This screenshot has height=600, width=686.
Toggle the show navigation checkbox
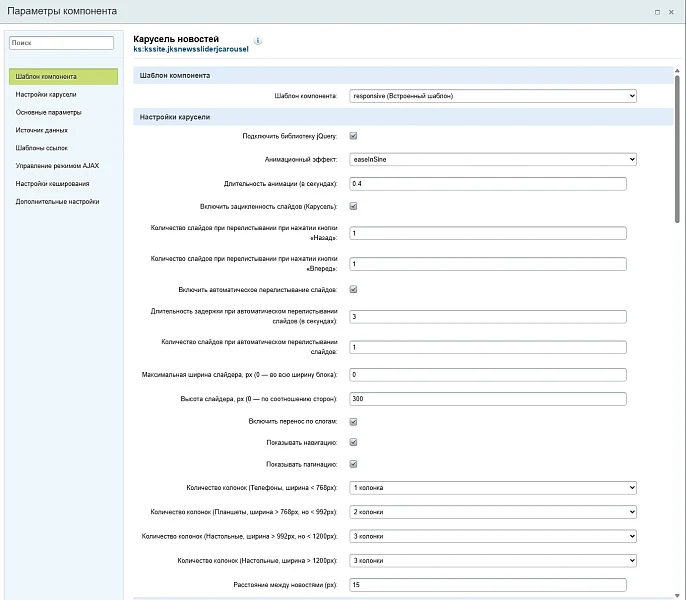[x=354, y=442]
